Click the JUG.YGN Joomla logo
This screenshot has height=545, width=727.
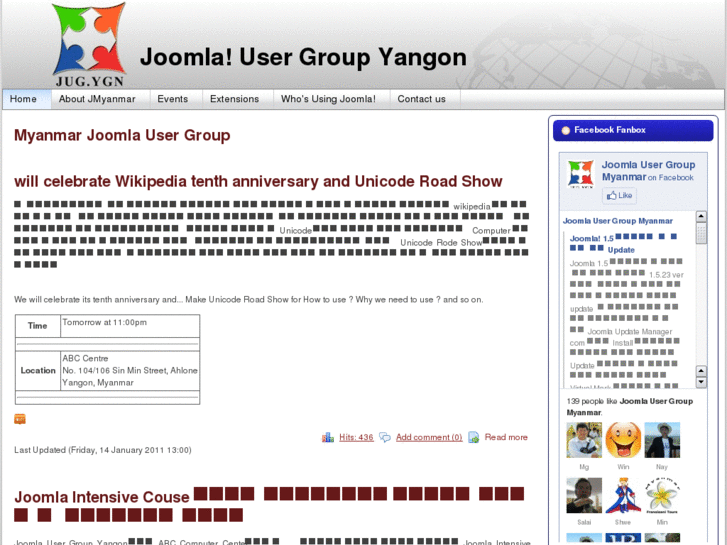(x=89, y=45)
